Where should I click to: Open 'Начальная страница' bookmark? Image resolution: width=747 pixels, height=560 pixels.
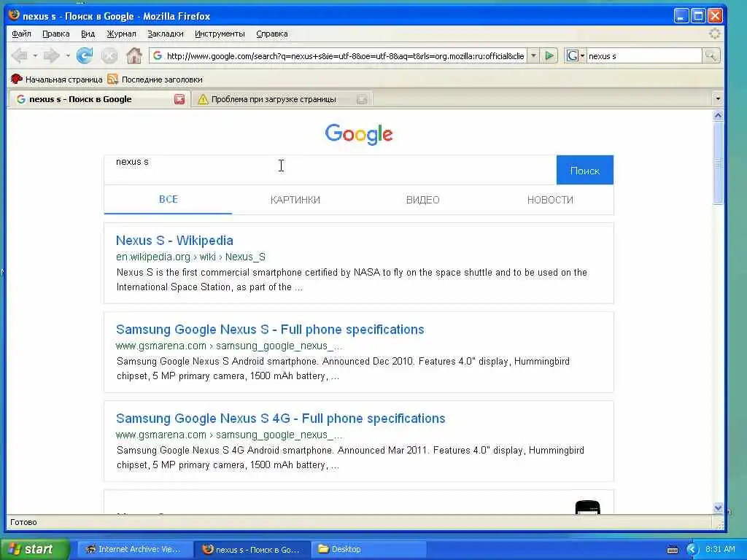coord(57,79)
